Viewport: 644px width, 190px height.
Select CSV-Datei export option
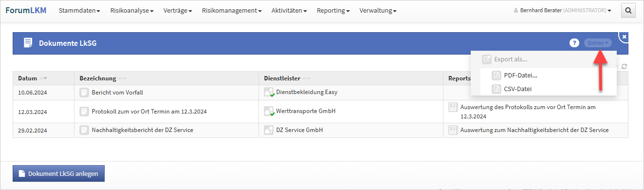518,89
